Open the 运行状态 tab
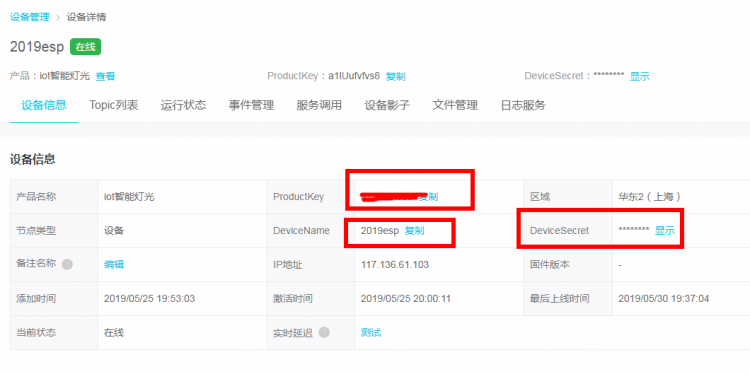This screenshot has width=750, height=374. (183, 105)
